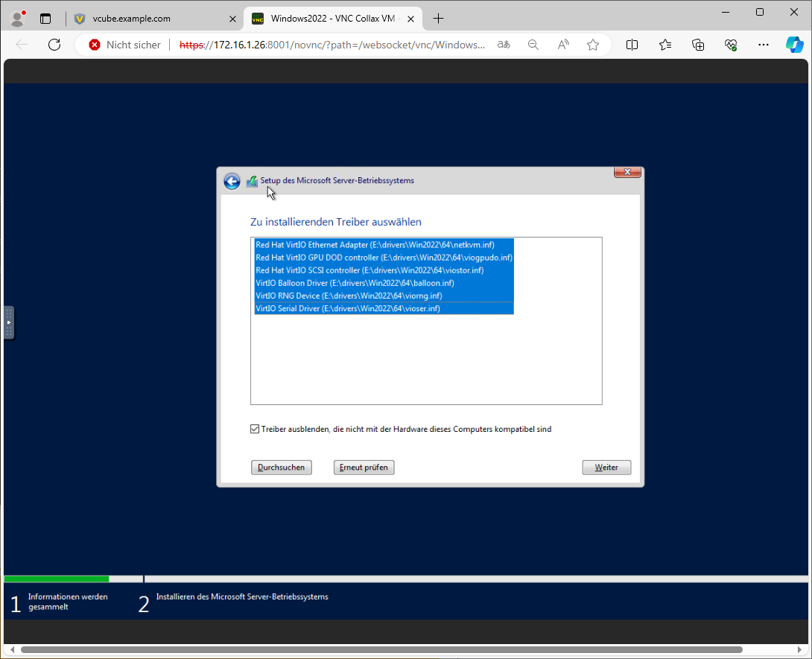Open the browser settings and more menu
The height and width of the screenshot is (659, 812).
[764, 45]
